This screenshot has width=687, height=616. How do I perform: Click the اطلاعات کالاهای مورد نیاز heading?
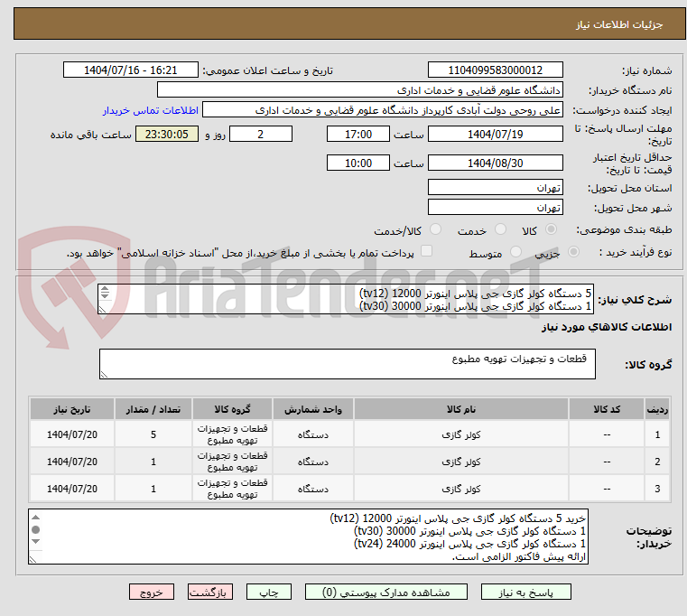pos(607,327)
